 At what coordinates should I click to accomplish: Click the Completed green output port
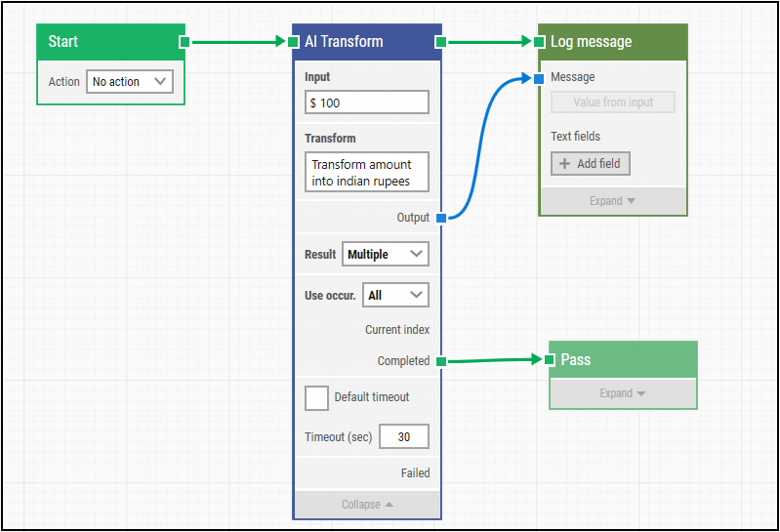(x=441, y=361)
